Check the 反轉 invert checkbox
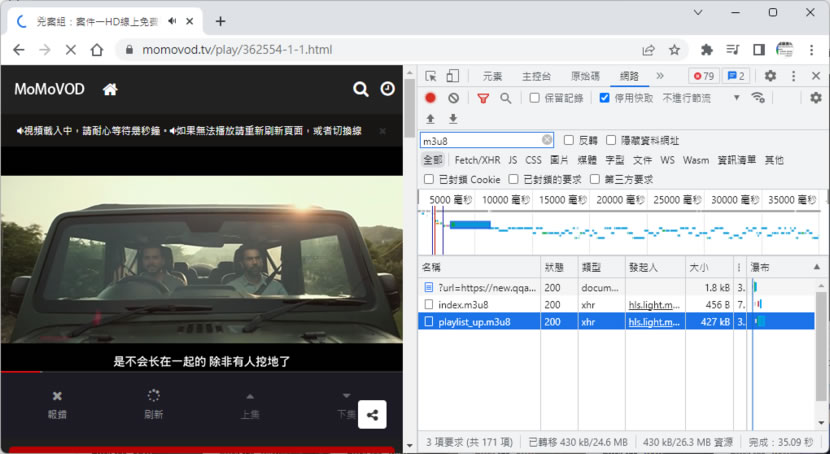Image resolution: width=830 pixels, height=454 pixels. pyautogui.click(x=569, y=140)
